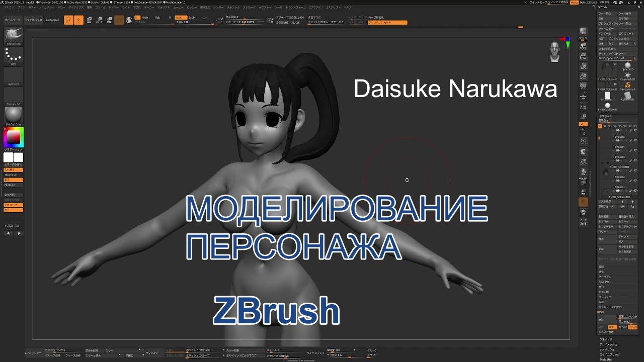Click the Scroll canvas icon in right shelf
This screenshot has width=644, height=362.
583,46
